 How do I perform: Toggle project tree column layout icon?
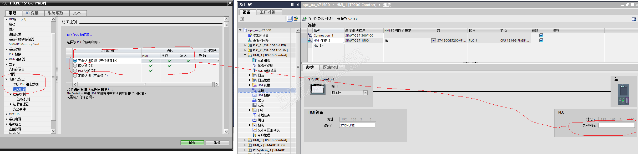pyautogui.click(x=292, y=5)
